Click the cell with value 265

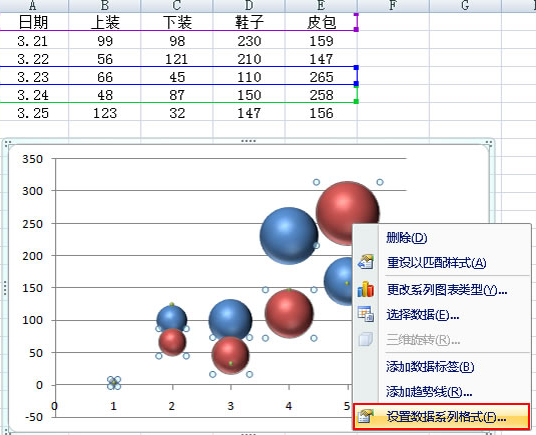pyautogui.click(x=321, y=77)
